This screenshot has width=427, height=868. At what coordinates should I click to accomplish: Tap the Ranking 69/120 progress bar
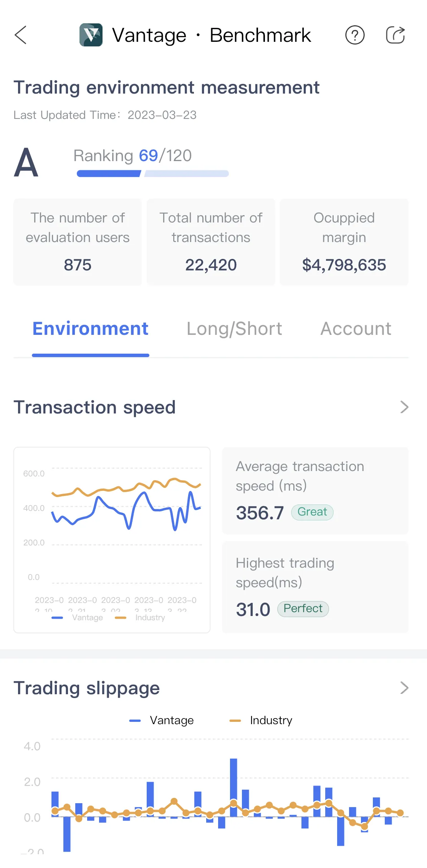pos(153,174)
